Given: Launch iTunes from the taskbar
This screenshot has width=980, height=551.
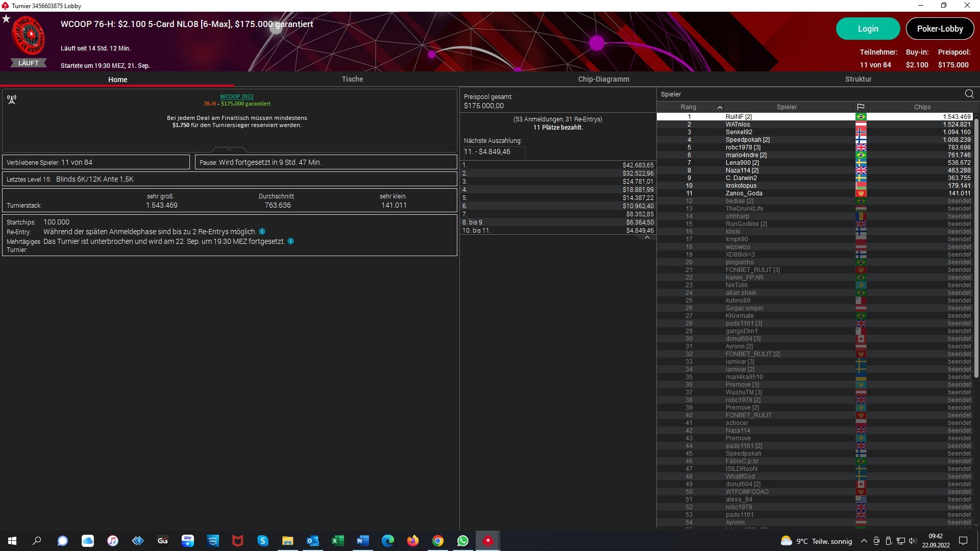Looking at the screenshot, I should point(112,541).
